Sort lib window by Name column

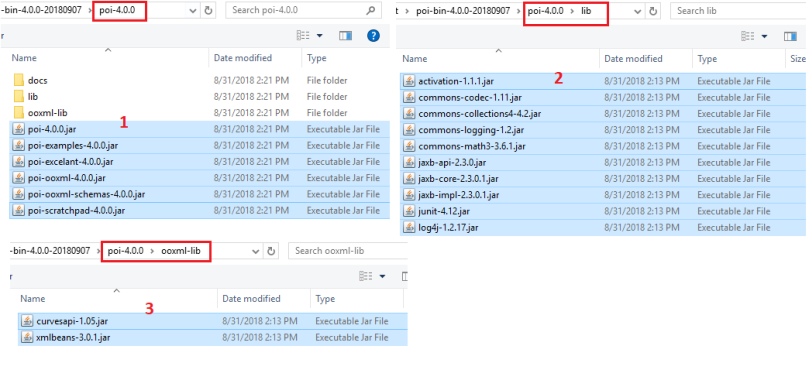[414, 59]
